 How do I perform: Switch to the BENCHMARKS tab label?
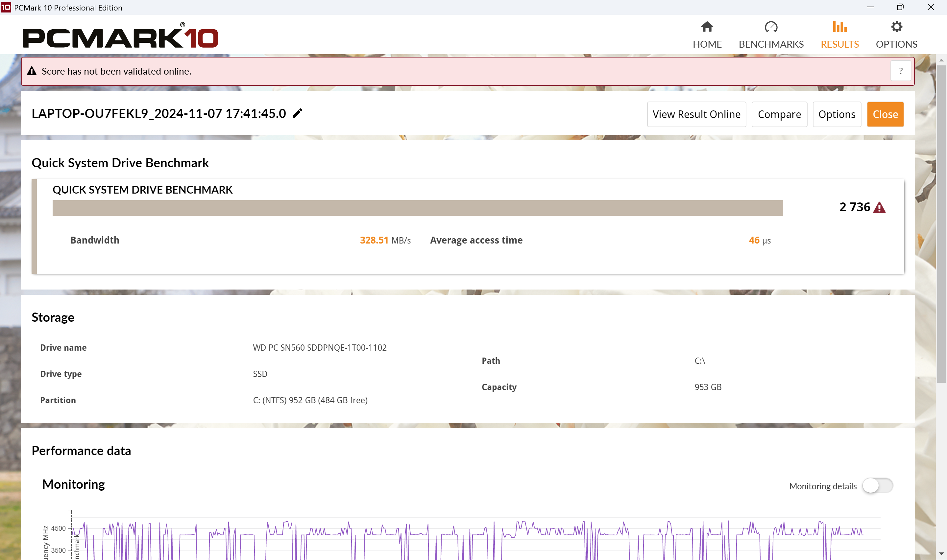pyautogui.click(x=771, y=44)
